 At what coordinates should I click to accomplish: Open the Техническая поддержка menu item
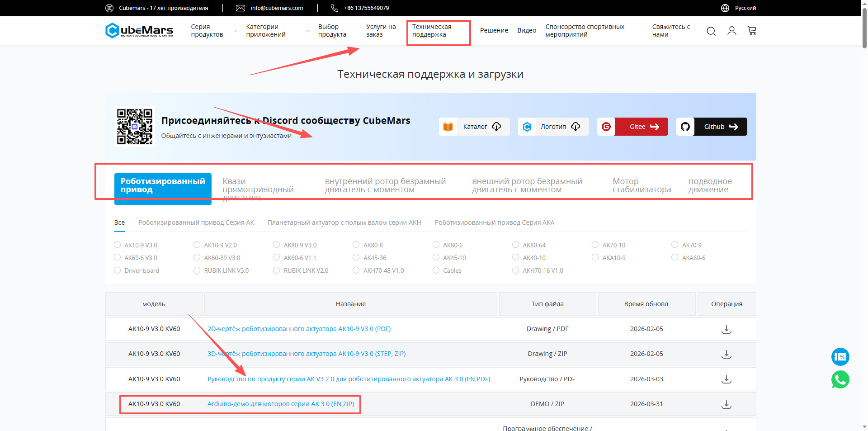click(432, 31)
